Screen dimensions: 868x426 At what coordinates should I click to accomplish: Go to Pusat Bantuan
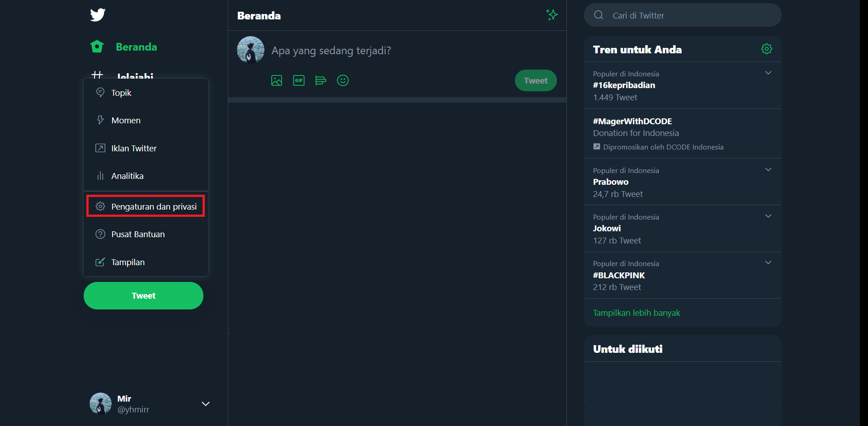coord(146,234)
